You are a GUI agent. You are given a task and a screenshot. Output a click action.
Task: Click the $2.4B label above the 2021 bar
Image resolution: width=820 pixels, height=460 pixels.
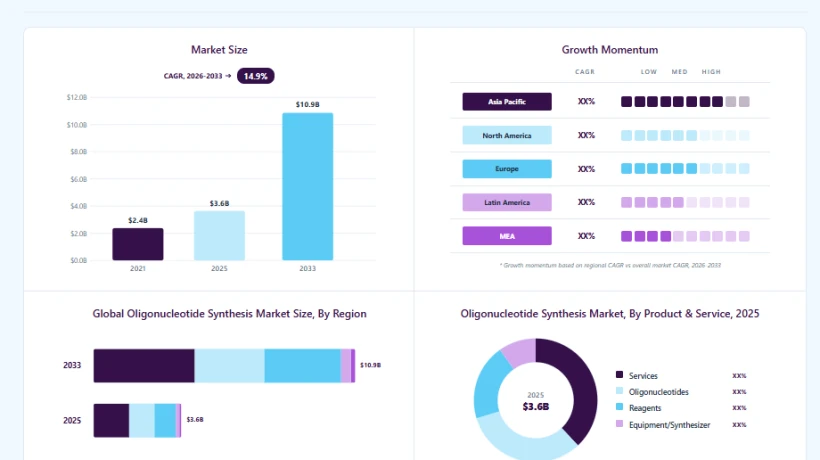[138, 221]
